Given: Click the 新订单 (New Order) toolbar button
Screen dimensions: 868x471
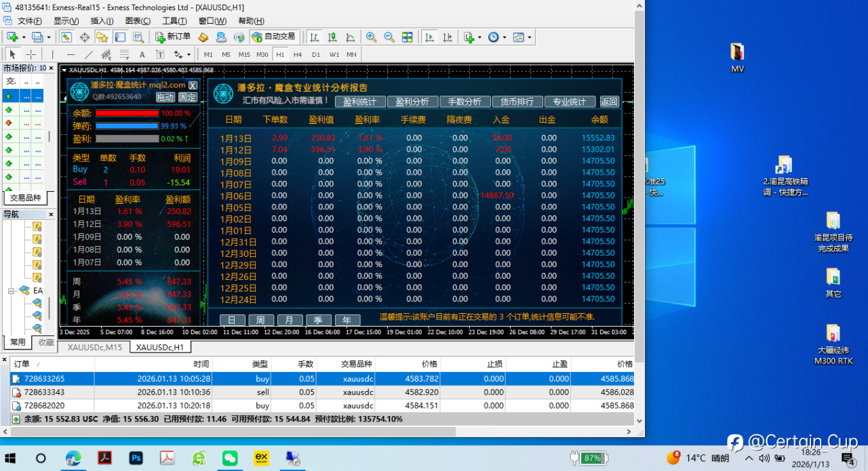Looking at the screenshot, I should coord(173,37).
